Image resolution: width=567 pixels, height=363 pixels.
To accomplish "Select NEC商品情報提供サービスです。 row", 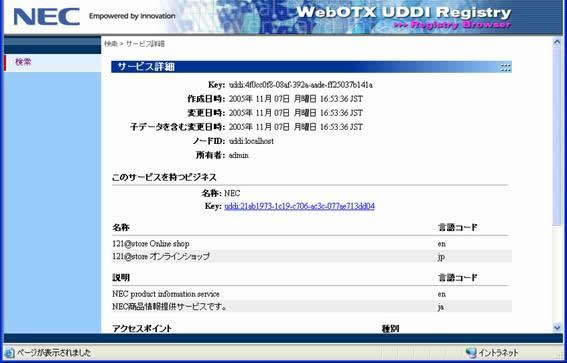I will [312, 307].
